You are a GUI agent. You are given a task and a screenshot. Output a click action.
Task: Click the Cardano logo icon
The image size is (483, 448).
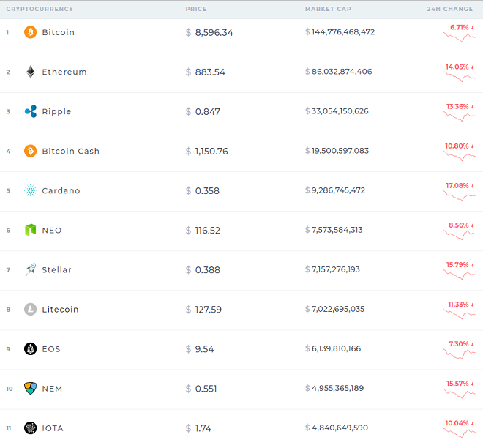[30, 190]
